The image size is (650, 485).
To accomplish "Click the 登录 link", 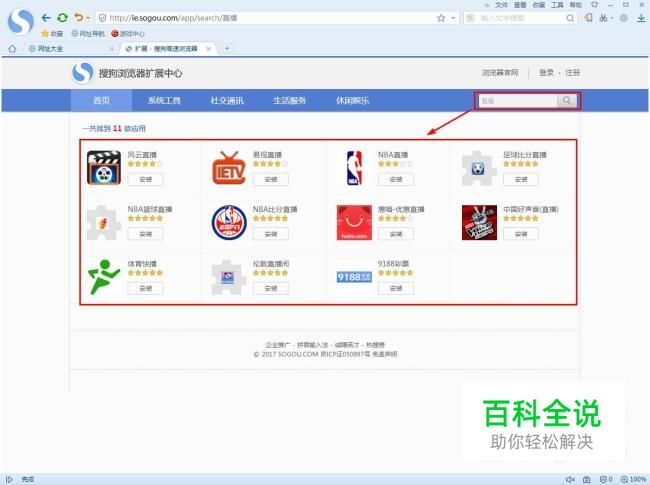I will (546, 73).
